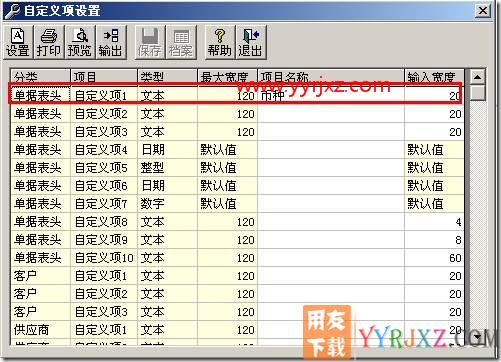Image resolution: width=501 pixels, height=362 pixels.
Task: Click the 分类 column header
Action: pos(41,77)
